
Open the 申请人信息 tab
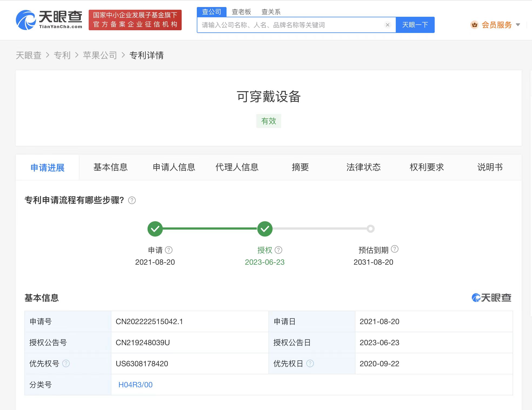click(x=174, y=167)
